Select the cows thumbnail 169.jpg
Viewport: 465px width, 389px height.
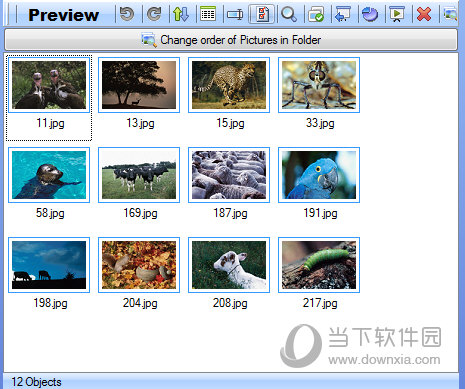tap(139, 175)
